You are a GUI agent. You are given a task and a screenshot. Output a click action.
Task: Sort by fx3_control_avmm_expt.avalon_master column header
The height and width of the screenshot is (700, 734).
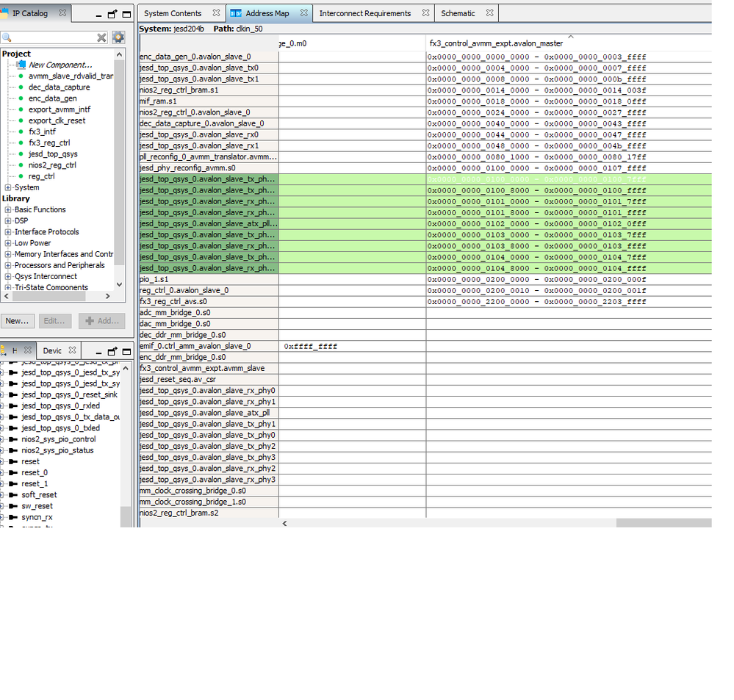[496, 43]
